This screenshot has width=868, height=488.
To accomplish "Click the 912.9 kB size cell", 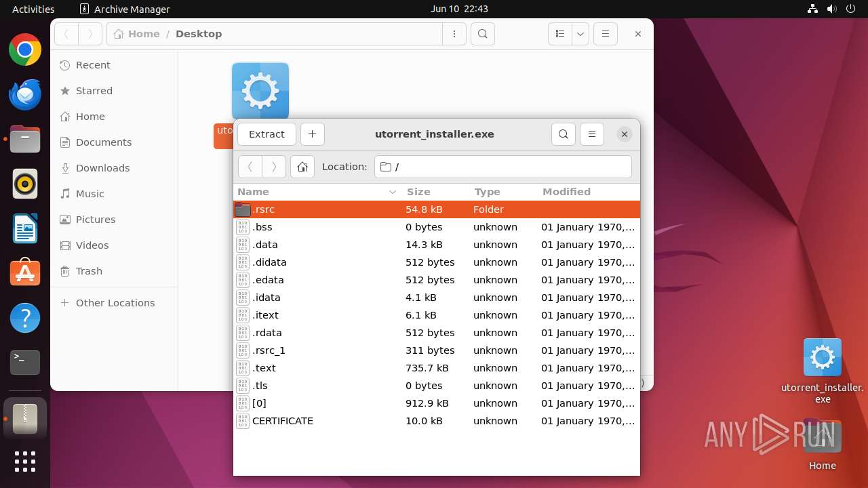I will tap(427, 403).
